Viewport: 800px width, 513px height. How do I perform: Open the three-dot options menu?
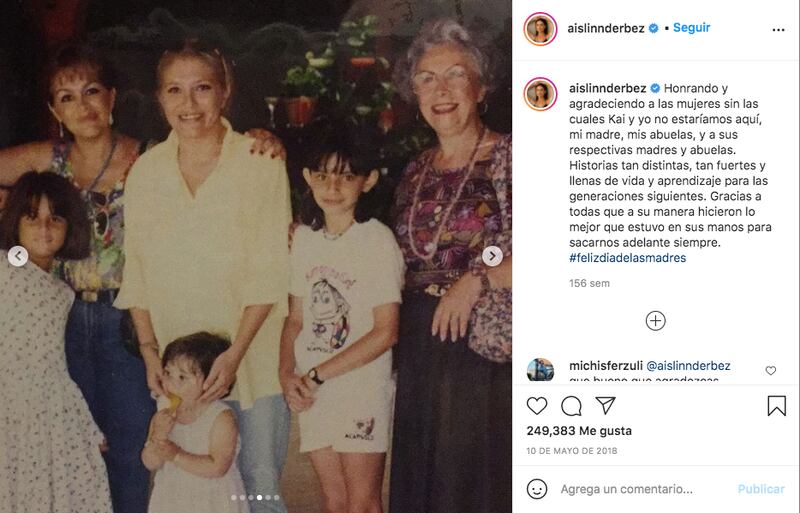779,30
